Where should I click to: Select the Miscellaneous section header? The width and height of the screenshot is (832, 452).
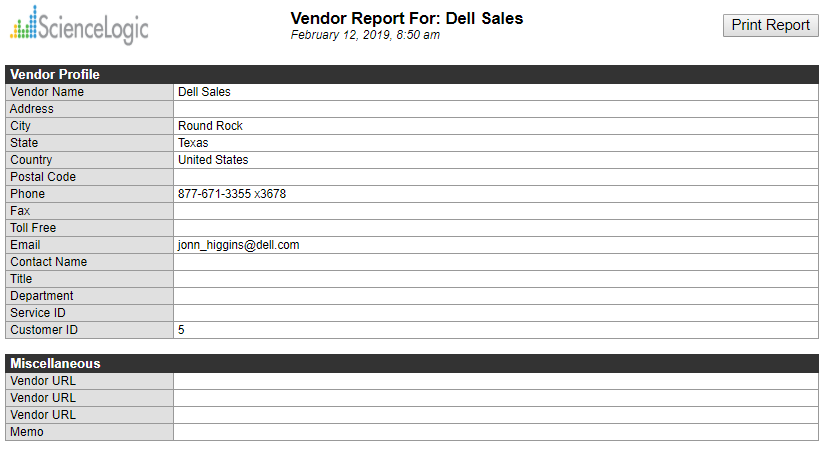pyautogui.click(x=55, y=363)
